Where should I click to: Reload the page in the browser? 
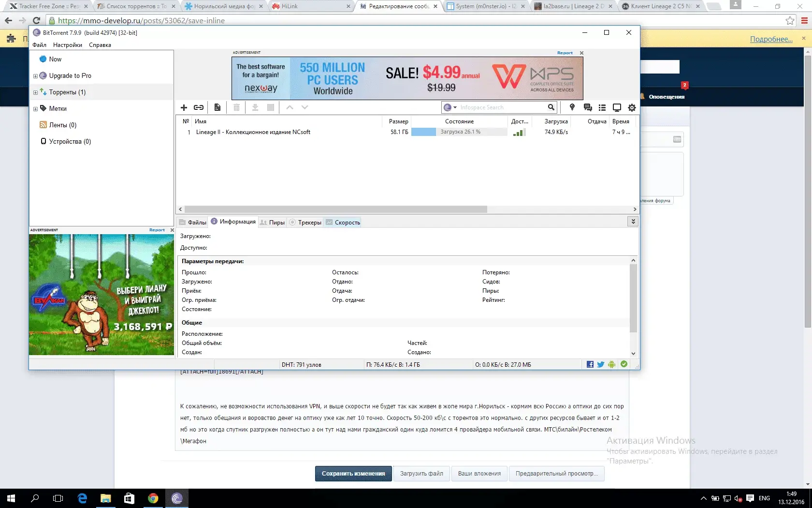[x=36, y=20]
